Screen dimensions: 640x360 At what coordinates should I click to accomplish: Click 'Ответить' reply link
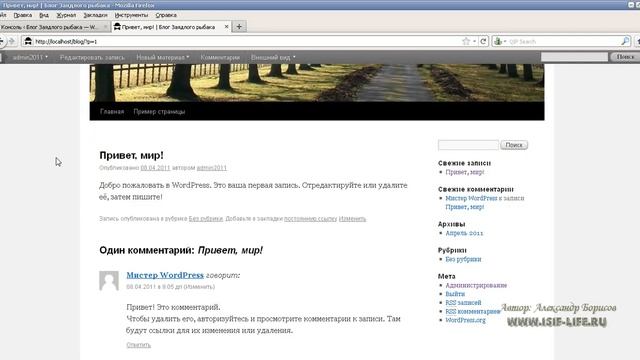138,345
